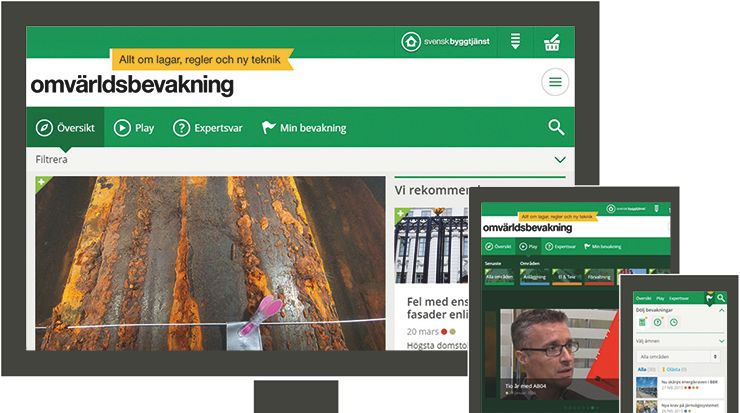Open the Expertsvar tab on desktop
Image resolution: width=740 pixels, height=413 pixels.
coord(210,128)
